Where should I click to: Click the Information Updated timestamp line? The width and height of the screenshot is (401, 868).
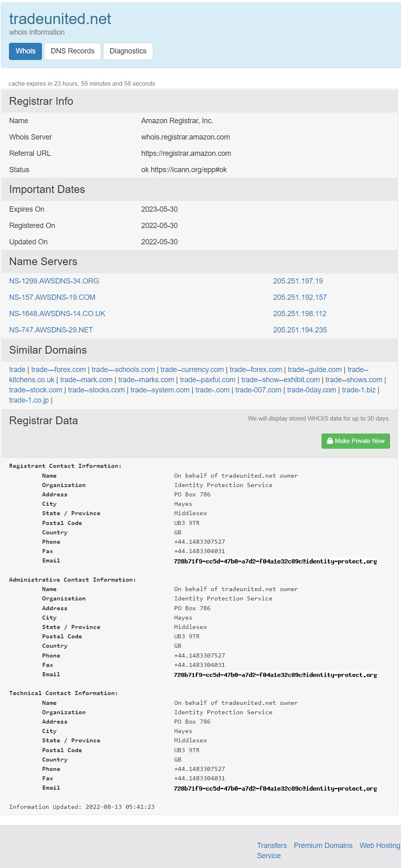coord(82,807)
